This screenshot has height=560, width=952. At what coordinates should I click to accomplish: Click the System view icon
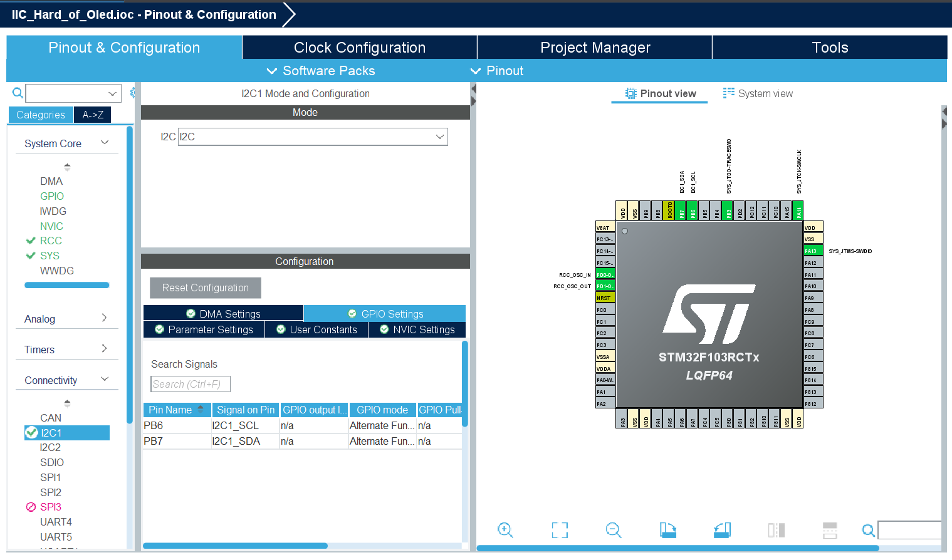pyautogui.click(x=728, y=93)
